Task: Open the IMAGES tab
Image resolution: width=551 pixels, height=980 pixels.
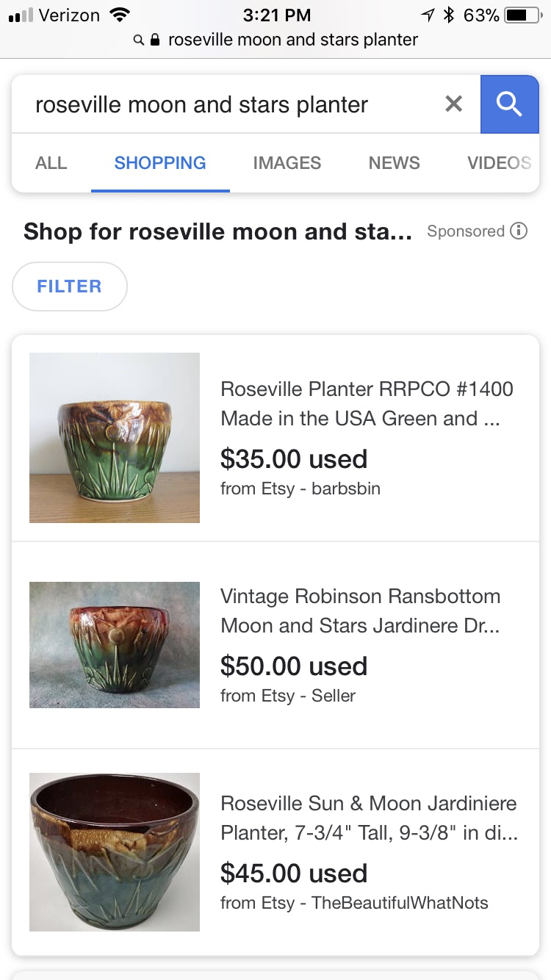Action: [x=287, y=163]
